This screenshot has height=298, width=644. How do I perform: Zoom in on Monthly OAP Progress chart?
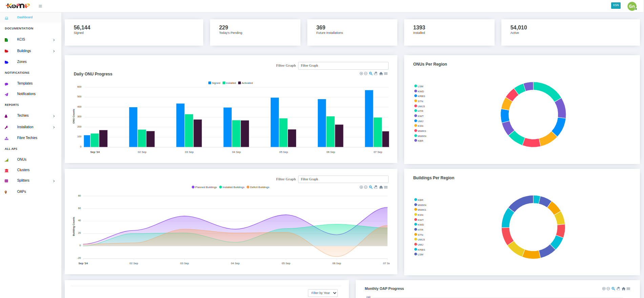pyautogui.click(x=604, y=289)
